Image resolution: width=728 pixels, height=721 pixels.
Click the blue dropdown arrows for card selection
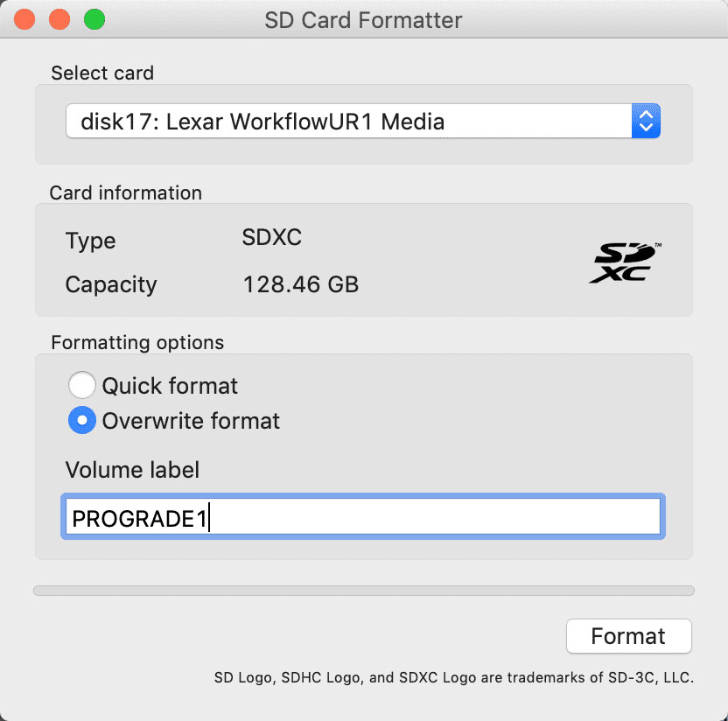646,121
